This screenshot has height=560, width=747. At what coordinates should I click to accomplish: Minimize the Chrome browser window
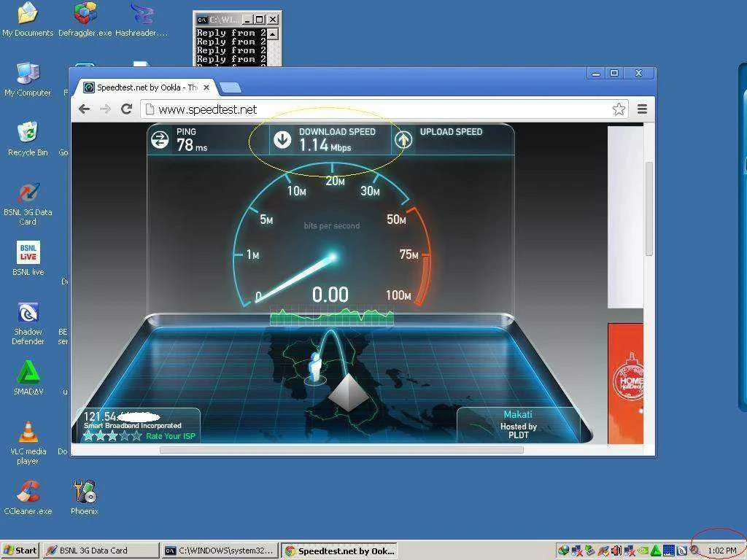point(596,74)
